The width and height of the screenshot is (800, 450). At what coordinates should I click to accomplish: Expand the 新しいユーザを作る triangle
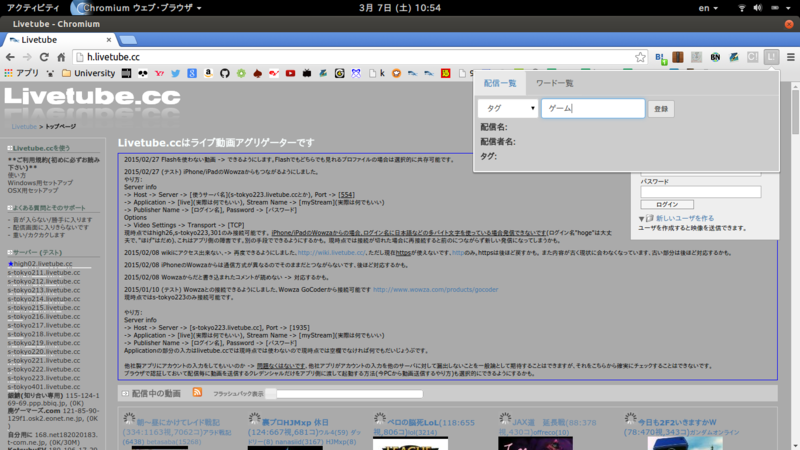pyautogui.click(x=641, y=219)
